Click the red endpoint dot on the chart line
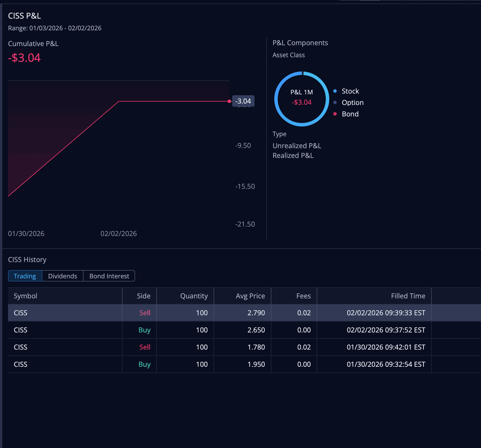Screen dimensions: 481x448 [229, 101]
